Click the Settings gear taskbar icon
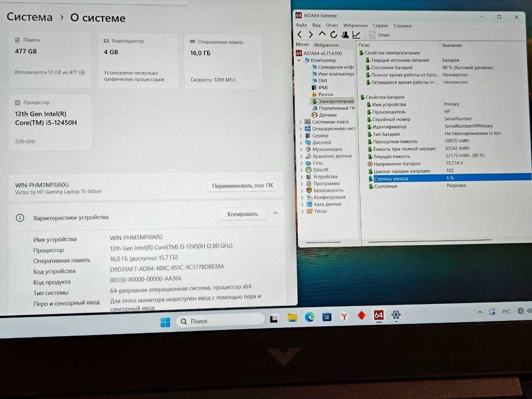This screenshot has height=399, width=532. pos(396,315)
